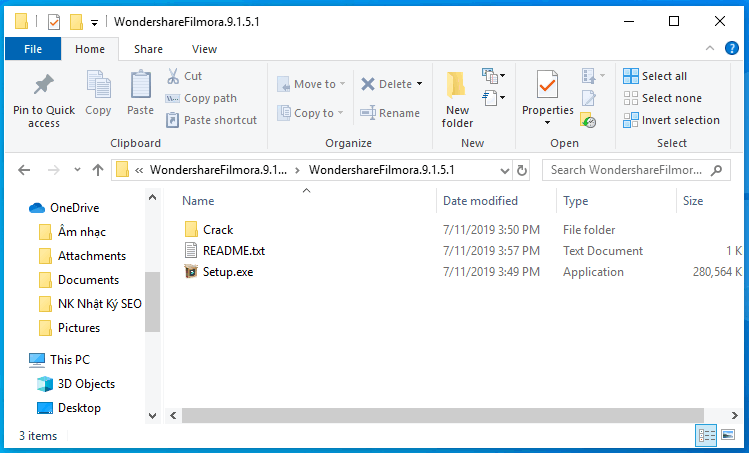Open Desktop in the sidebar
This screenshot has height=453, width=749.
click(x=79, y=408)
